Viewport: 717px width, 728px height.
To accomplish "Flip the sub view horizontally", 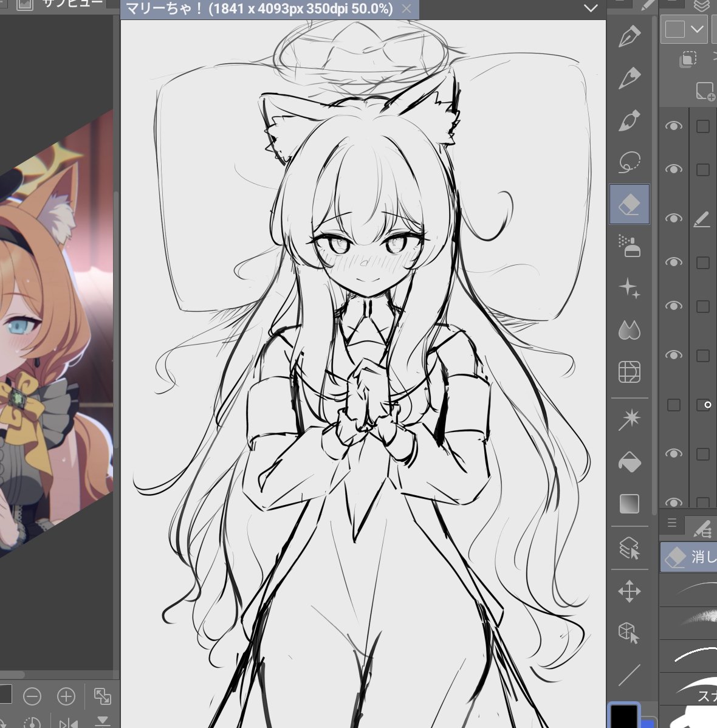I will (68, 723).
